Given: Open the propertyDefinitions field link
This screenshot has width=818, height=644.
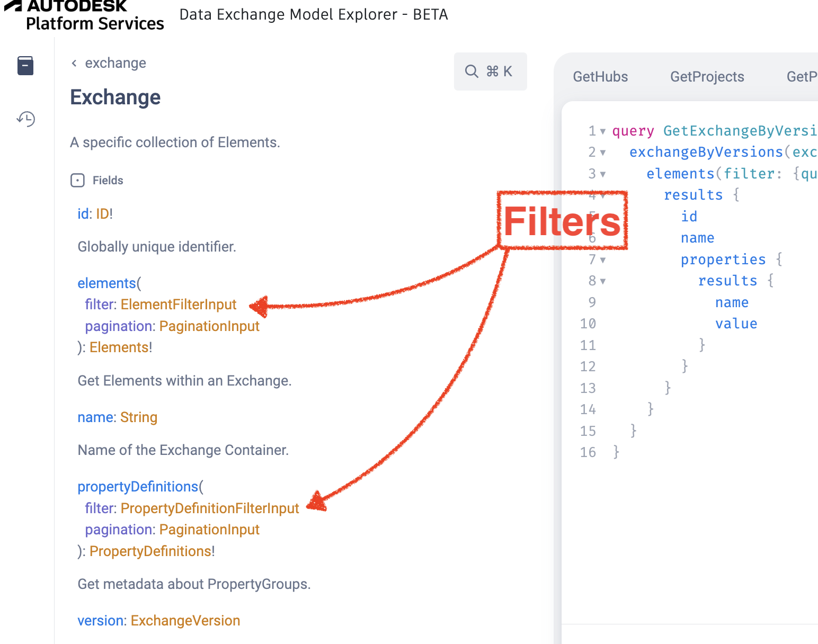Looking at the screenshot, I should pos(138,487).
